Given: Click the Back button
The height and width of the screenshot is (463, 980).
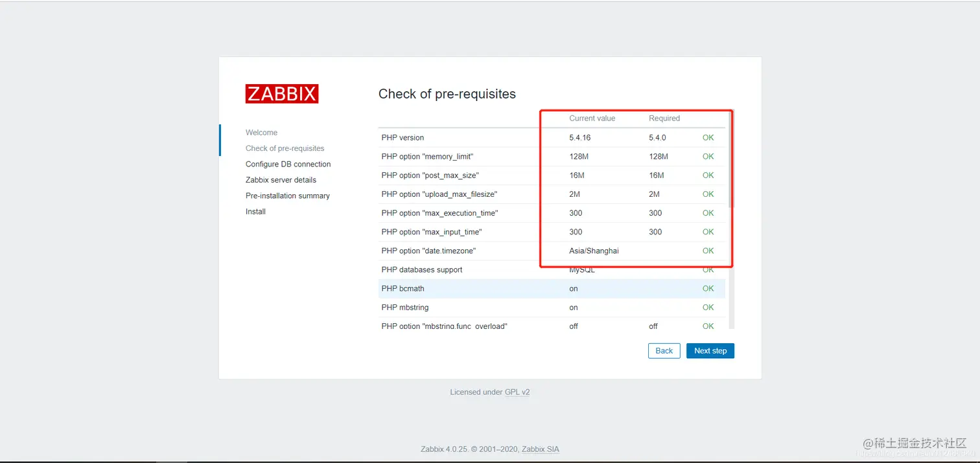Looking at the screenshot, I should pyautogui.click(x=664, y=351).
